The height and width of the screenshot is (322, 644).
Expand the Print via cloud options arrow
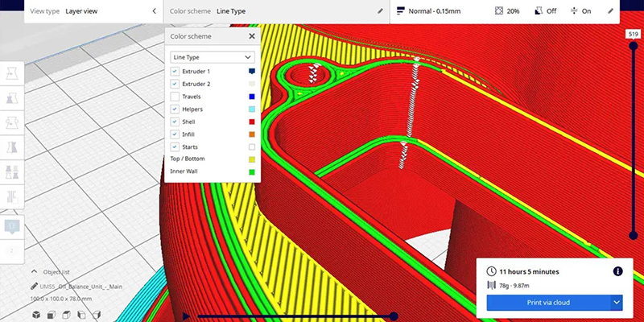(617, 302)
